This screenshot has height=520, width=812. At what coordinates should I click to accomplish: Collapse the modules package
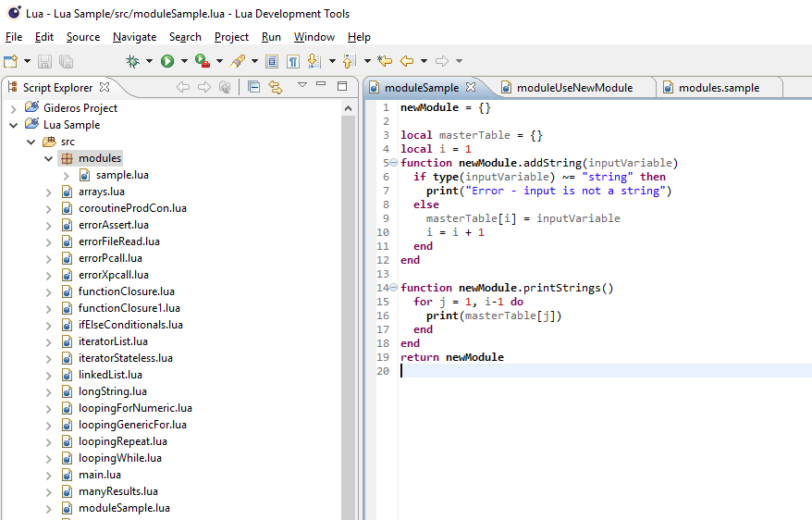[49, 158]
